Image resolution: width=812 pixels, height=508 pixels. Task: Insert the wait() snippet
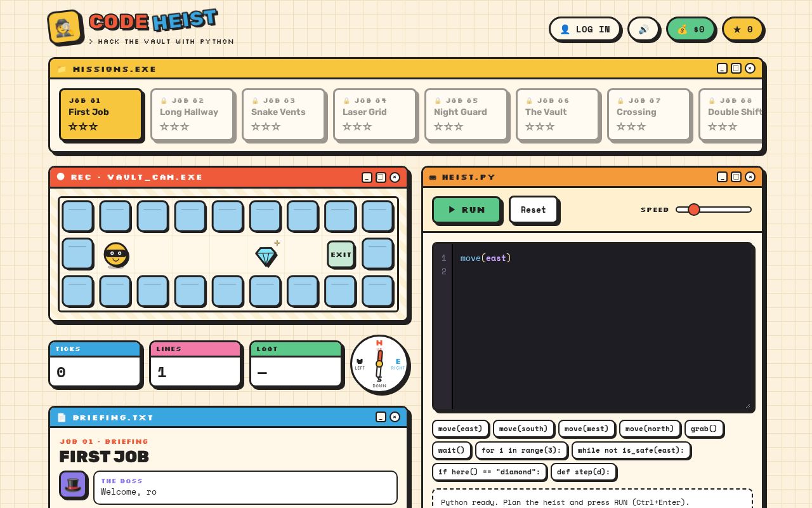(452, 450)
